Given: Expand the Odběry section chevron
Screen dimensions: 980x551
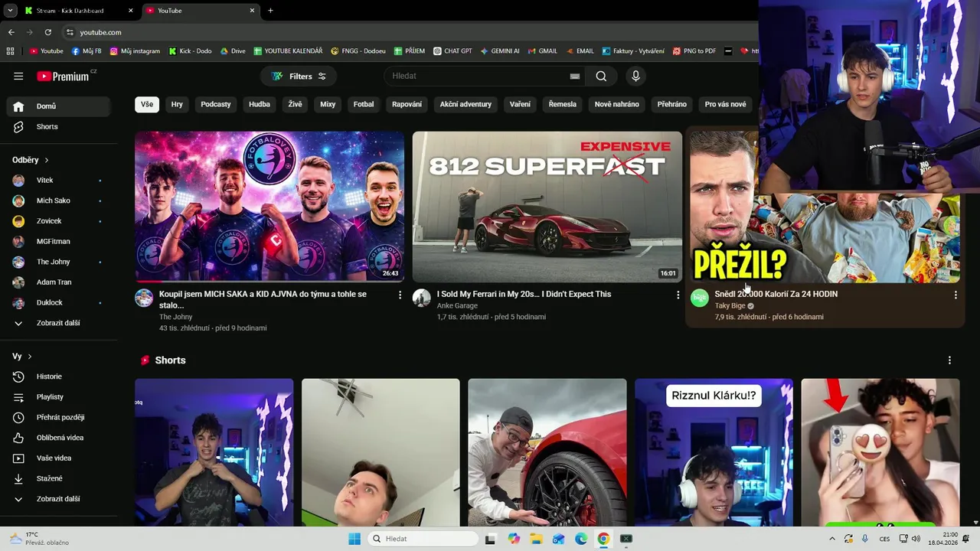Looking at the screenshot, I should coord(47,160).
